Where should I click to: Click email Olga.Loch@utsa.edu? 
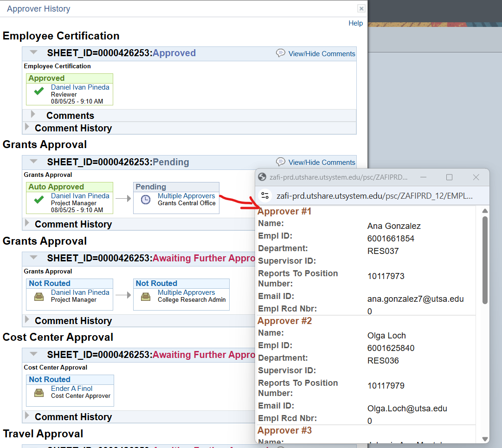407,408
